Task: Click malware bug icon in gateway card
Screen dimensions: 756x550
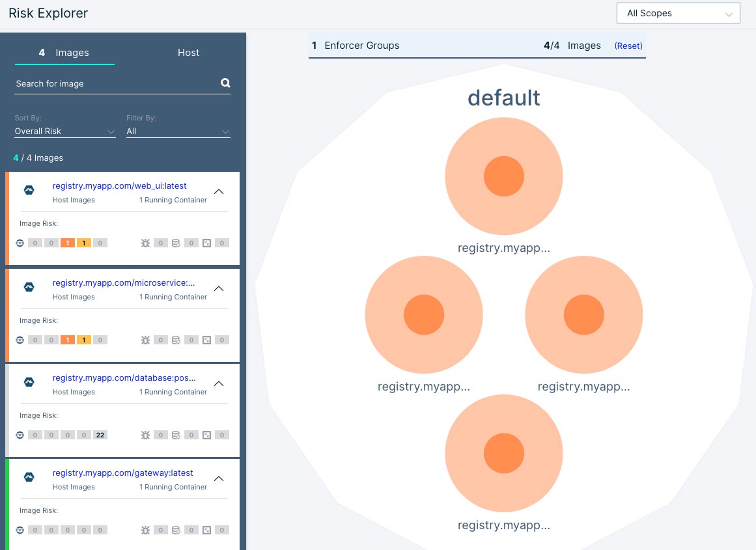Action: pyautogui.click(x=145, y=530)
